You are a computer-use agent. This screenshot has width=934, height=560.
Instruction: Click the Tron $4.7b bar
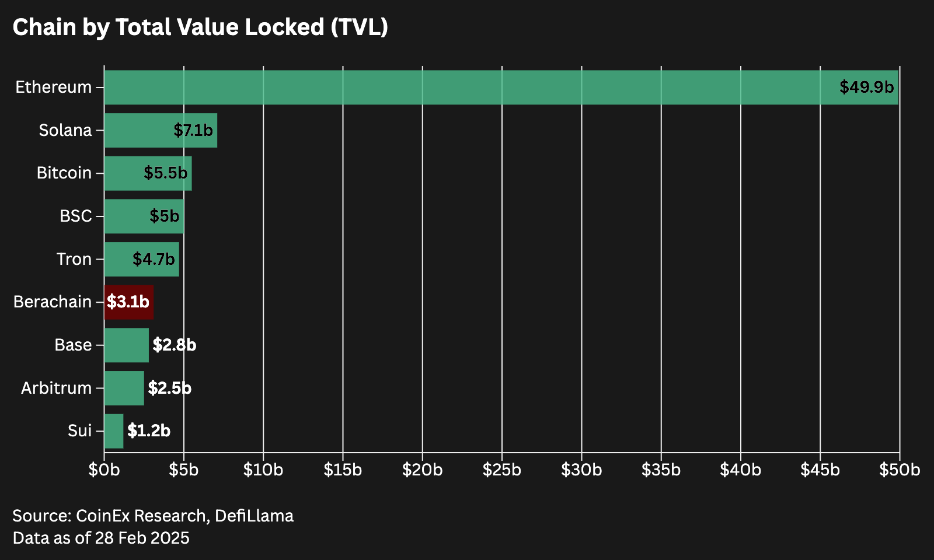pyautogui.click(x=142, y=259)
